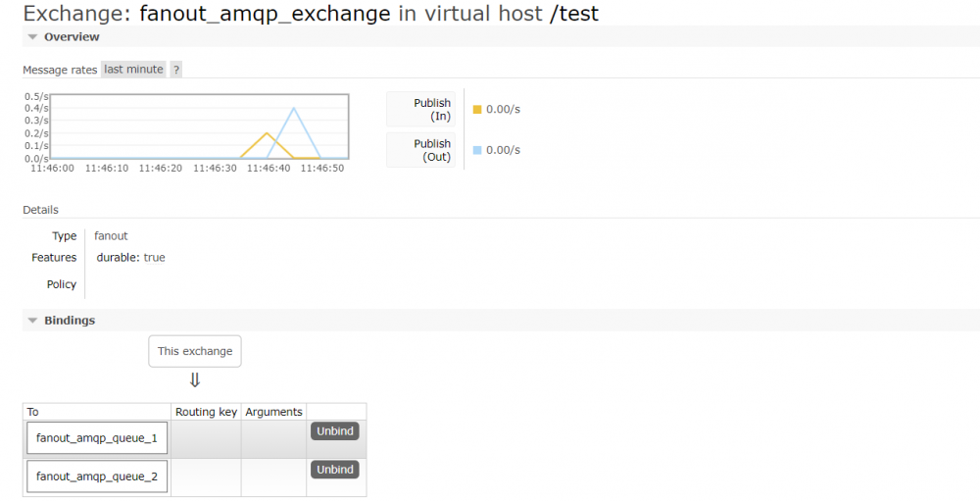Image resolution: width=980 pixels, height=501 pixels.
Task: Click the blue Publish (Out) swatch
Action: 477,150
